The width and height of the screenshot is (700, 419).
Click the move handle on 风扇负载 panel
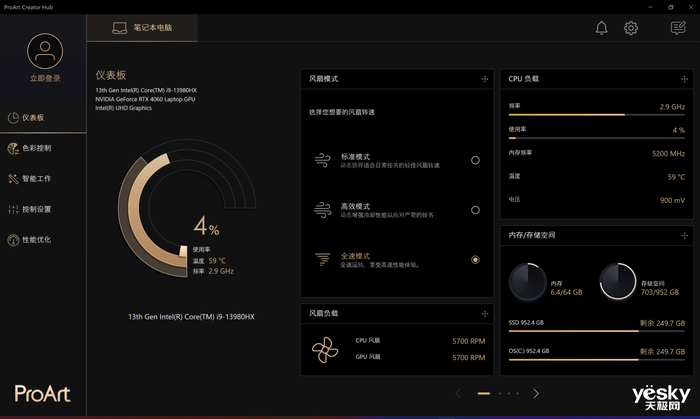click(x=484, y=314)
